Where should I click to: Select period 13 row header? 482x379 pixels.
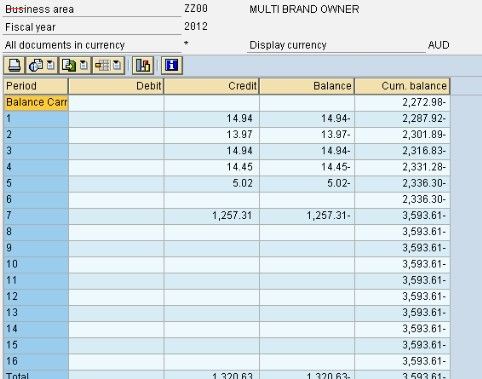36,313
